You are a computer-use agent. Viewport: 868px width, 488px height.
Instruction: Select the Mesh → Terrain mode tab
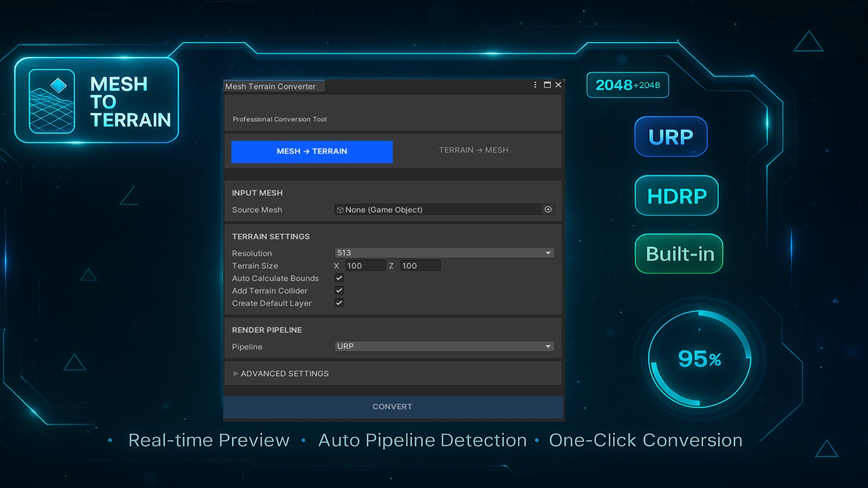click(312, 152)
